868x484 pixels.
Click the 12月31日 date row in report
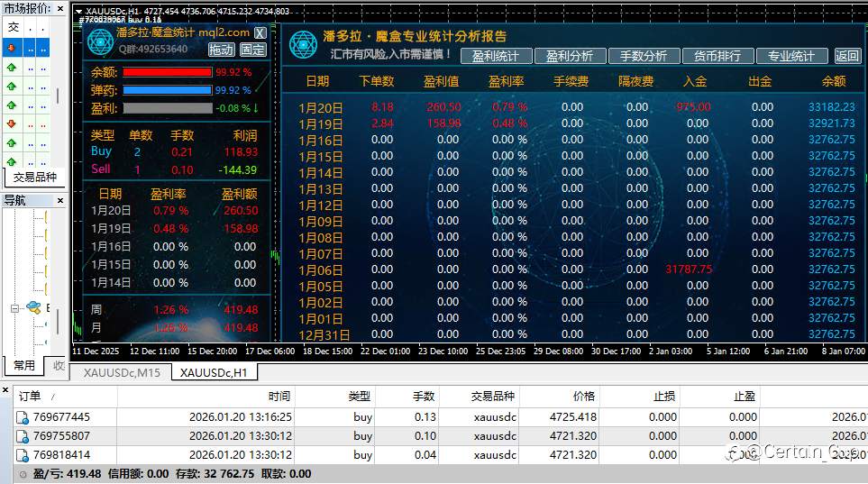(x=324, y=335)
